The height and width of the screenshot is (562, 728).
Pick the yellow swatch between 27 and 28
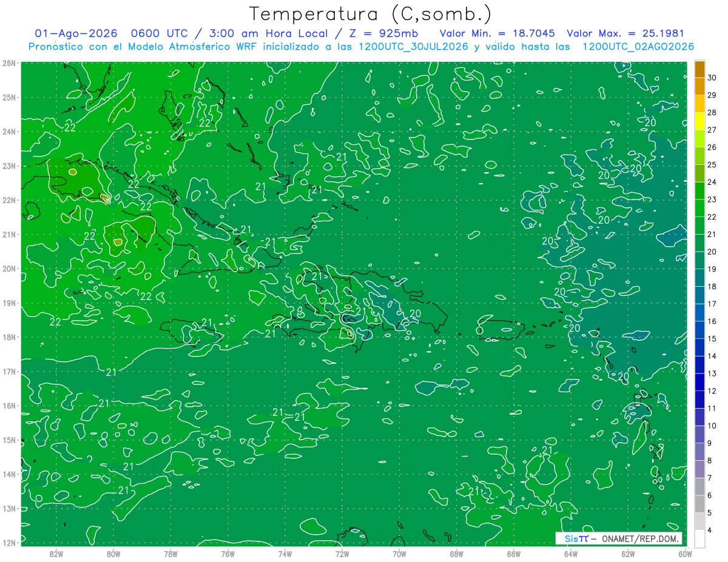700,121
